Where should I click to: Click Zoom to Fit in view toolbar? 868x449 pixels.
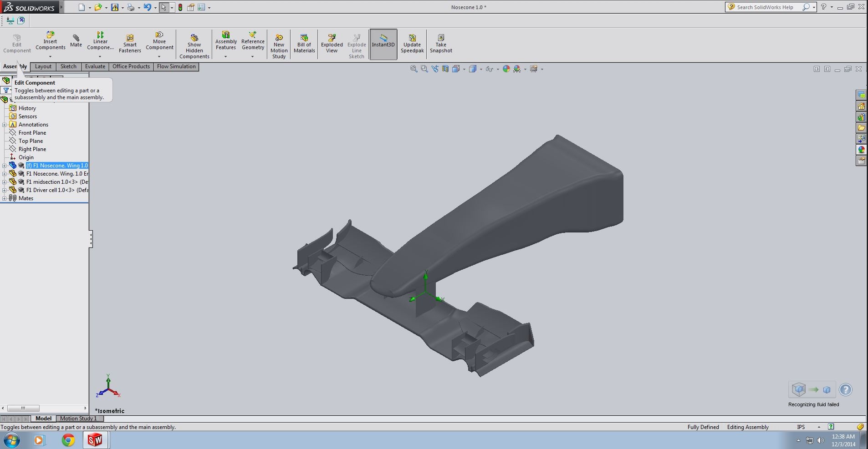coord(414,69)
